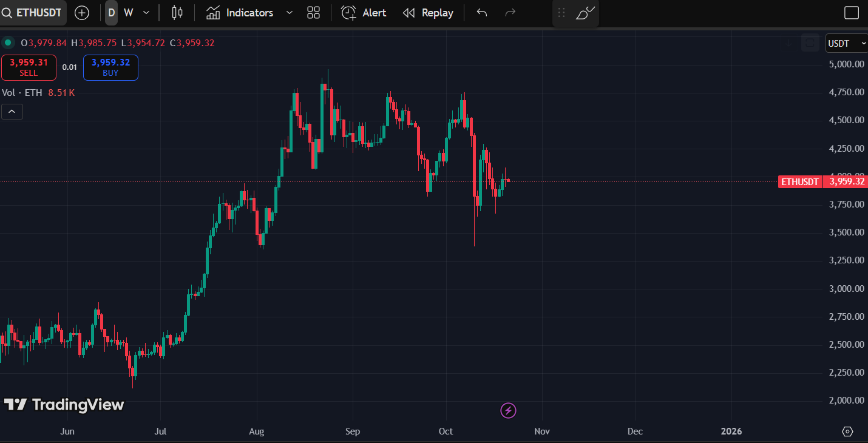
Task: Switch to the W weekly interval
Action: coord(128,13)
